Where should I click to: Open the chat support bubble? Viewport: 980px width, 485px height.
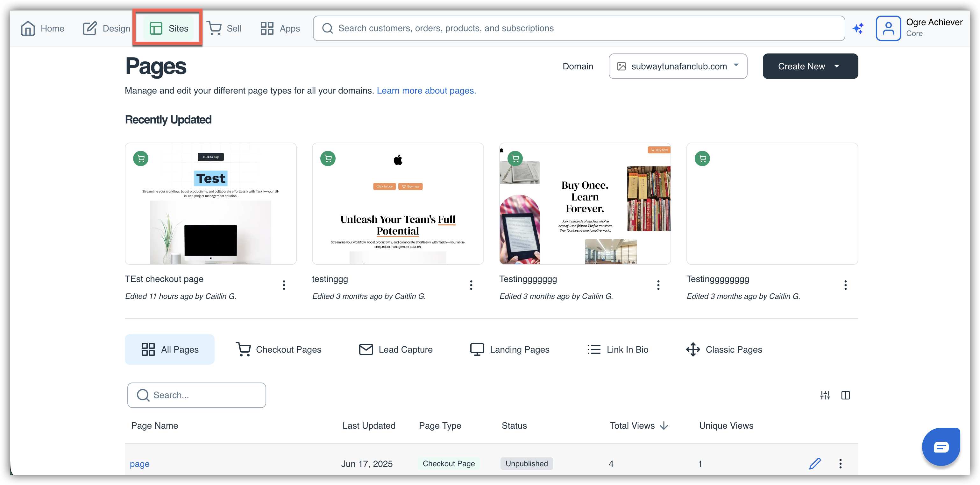click(941, 446)
